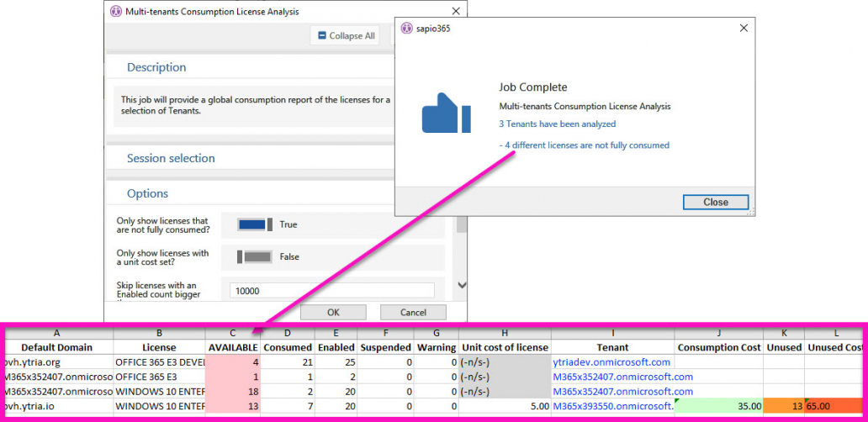Click the green Consumption Cost cell 35.00
Screen dimensions: 868x422
[718, 405]
